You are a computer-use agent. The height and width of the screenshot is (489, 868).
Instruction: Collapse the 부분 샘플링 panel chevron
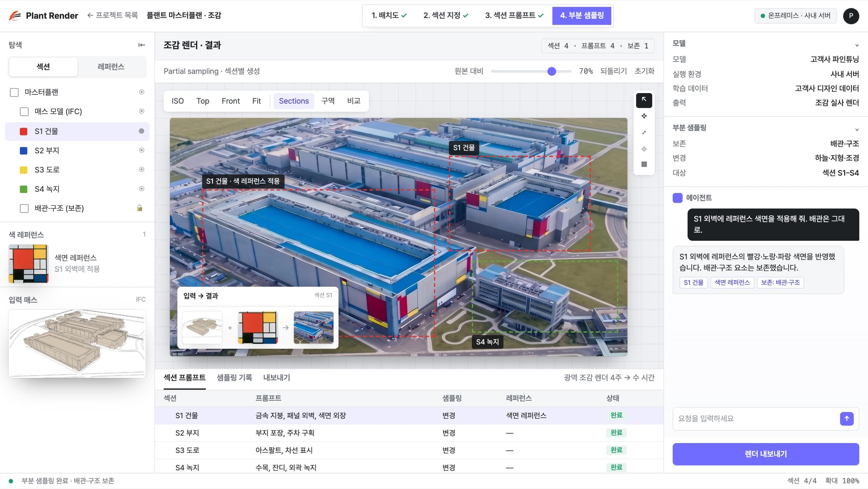pyautogui.click(x=857, y=130)
